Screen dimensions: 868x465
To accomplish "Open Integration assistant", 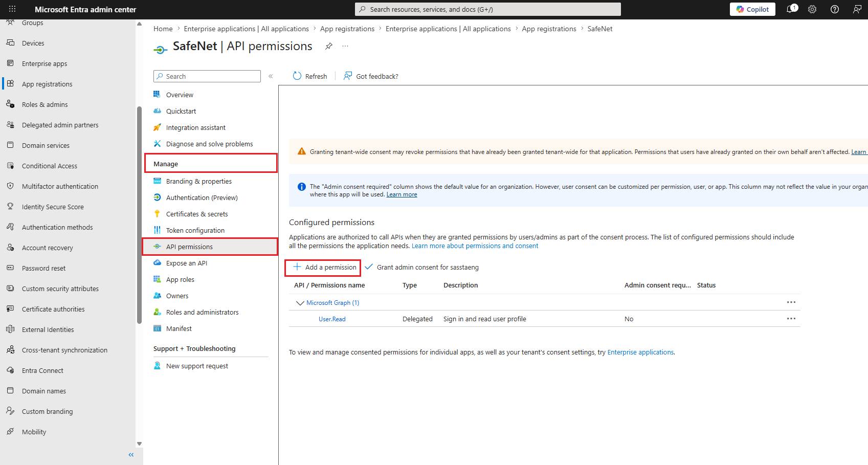I will (195, 127).
